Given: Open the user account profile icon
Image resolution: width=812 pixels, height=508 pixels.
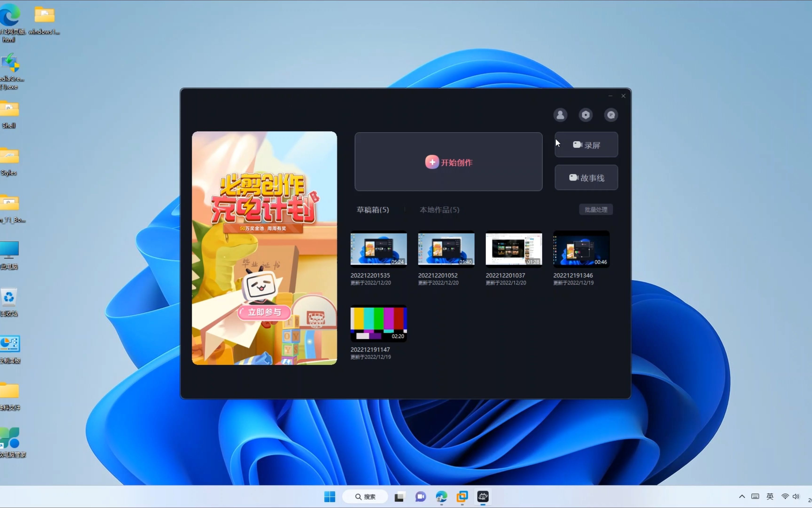Looking at the screenshot, I should 560,115.
